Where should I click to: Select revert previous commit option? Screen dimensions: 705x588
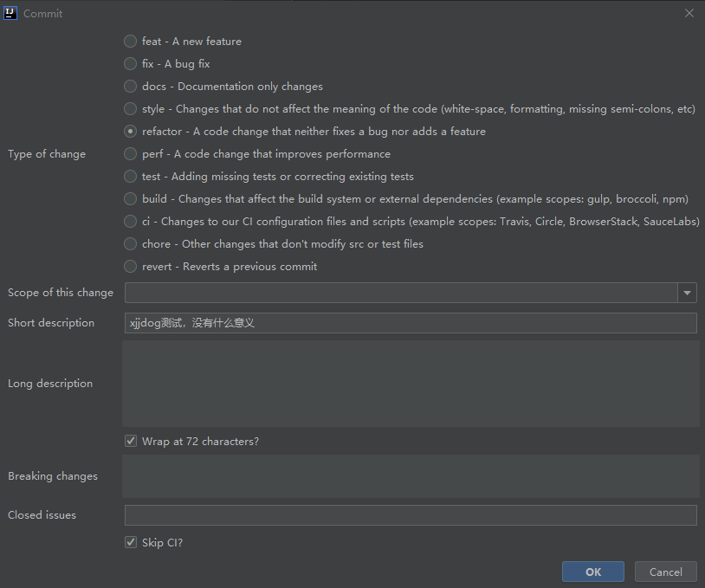click(x=130, y=267)
